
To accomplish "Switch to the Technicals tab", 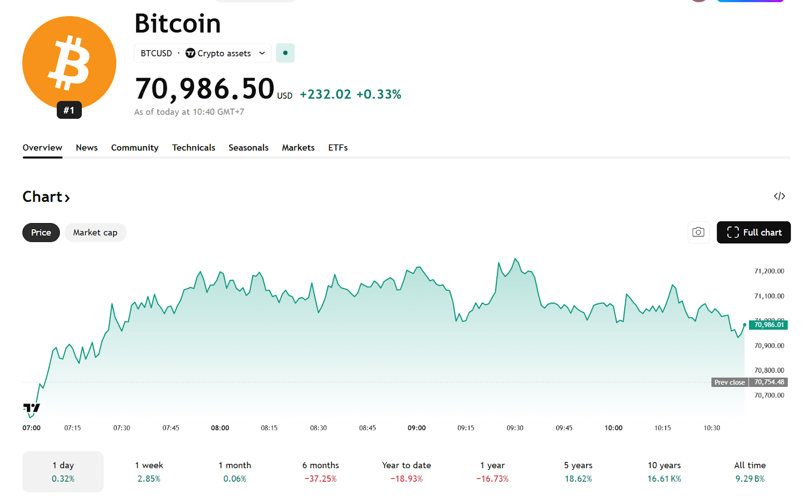I will (193, 148).
